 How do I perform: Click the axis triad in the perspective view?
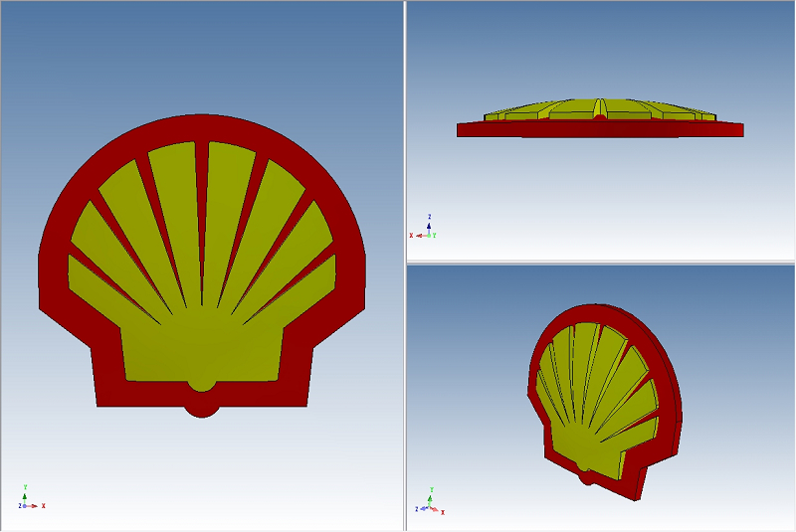point(430,501)
